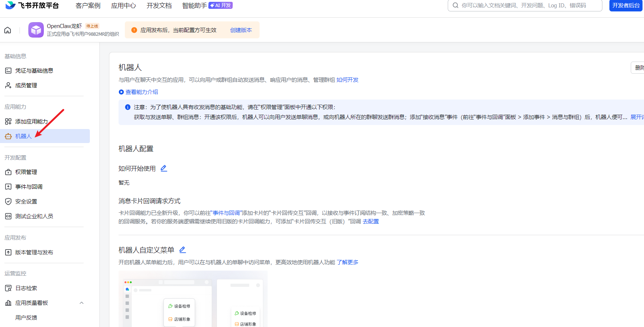Open 客户案例 in top navigation
Viewport: 644px width, 327px height.
pos(88,6)
